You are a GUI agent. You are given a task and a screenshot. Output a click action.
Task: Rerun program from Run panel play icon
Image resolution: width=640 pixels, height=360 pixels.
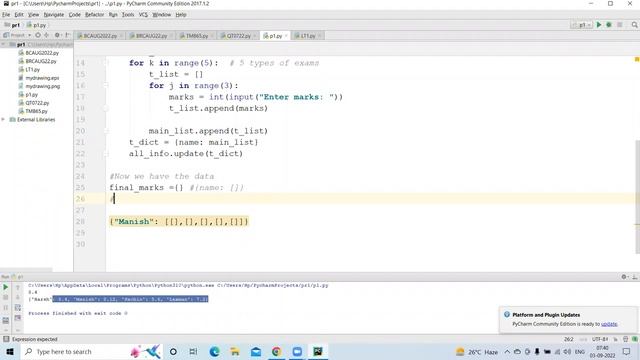(x=6, y=287)
